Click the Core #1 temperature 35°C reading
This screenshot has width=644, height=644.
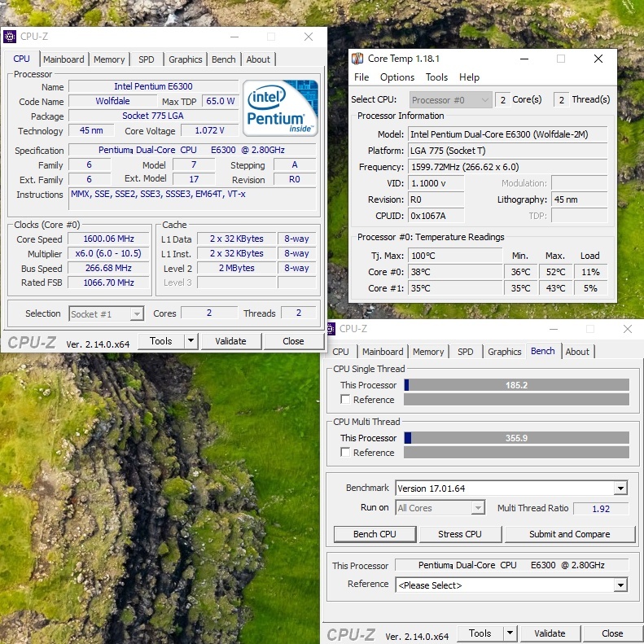point(454,288)
